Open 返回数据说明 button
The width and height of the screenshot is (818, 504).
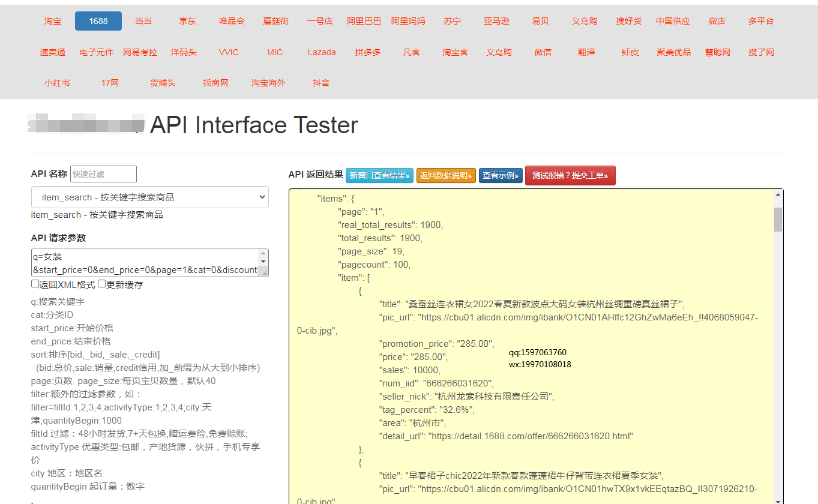click(446, 176)
